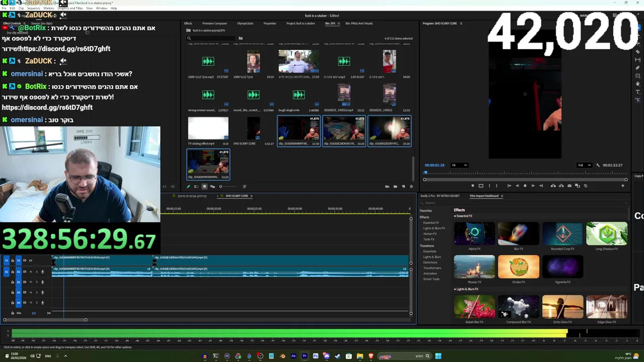Image resolution: width=644 pixels, height=362 pixels.
Task: Open sort icons menu in bin
Action: [245, 187]
